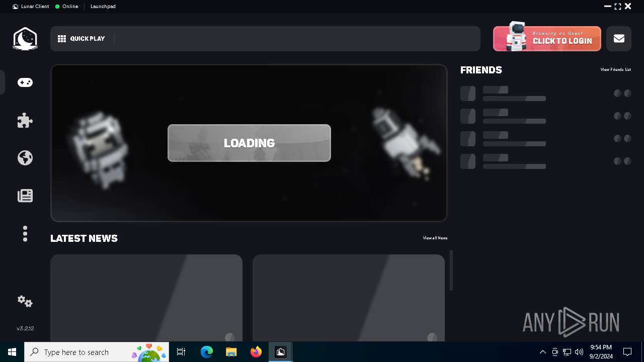Image resolution: width=644 pixels, height=362 pixels.
Task: Launch Microsoft Edge from taskbar
Action: pyautogui.click(x=207, y=352)
